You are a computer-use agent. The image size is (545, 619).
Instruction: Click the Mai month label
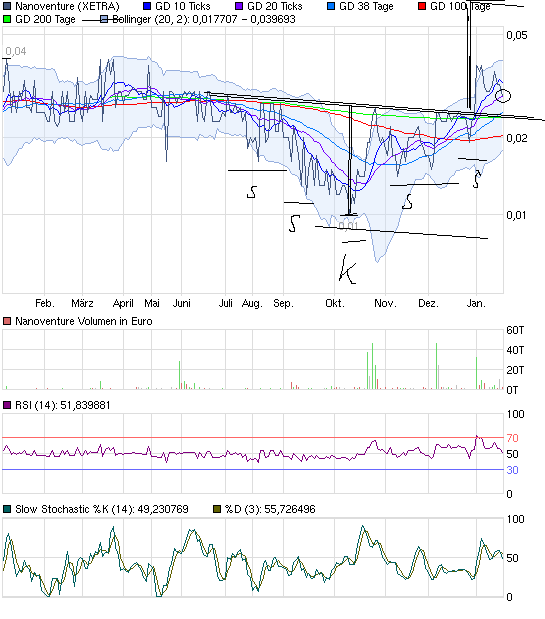click(x=152, y=303)
